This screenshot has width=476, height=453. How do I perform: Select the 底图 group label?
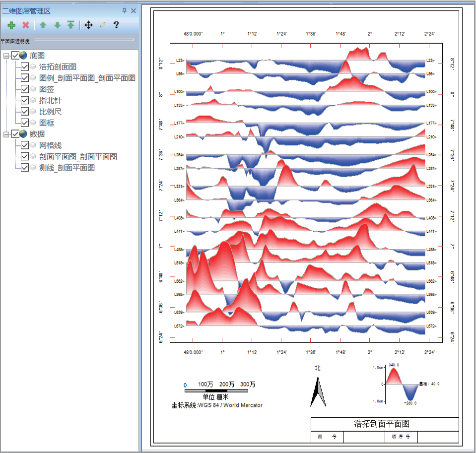coord(37,56)
